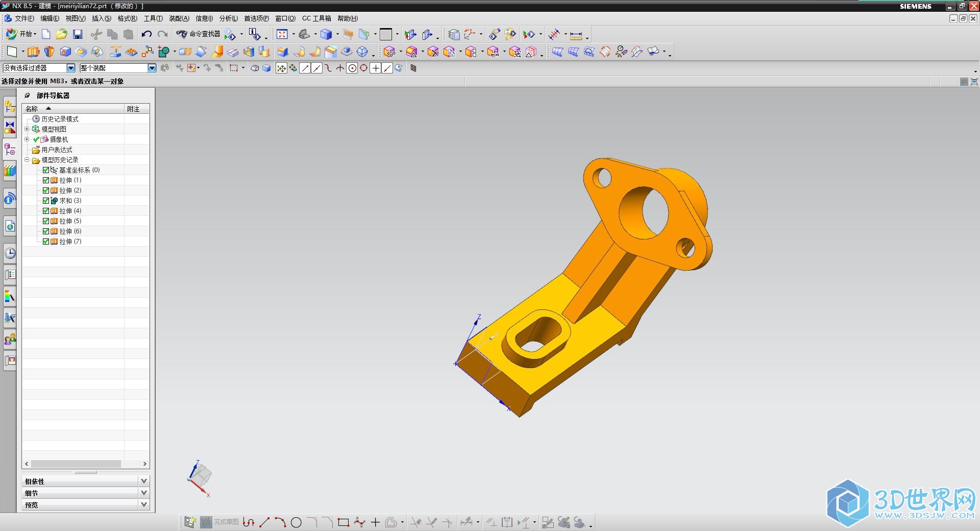Sort navigator by 名称 column header
980x531 pixels.
[x=73, y=109]
